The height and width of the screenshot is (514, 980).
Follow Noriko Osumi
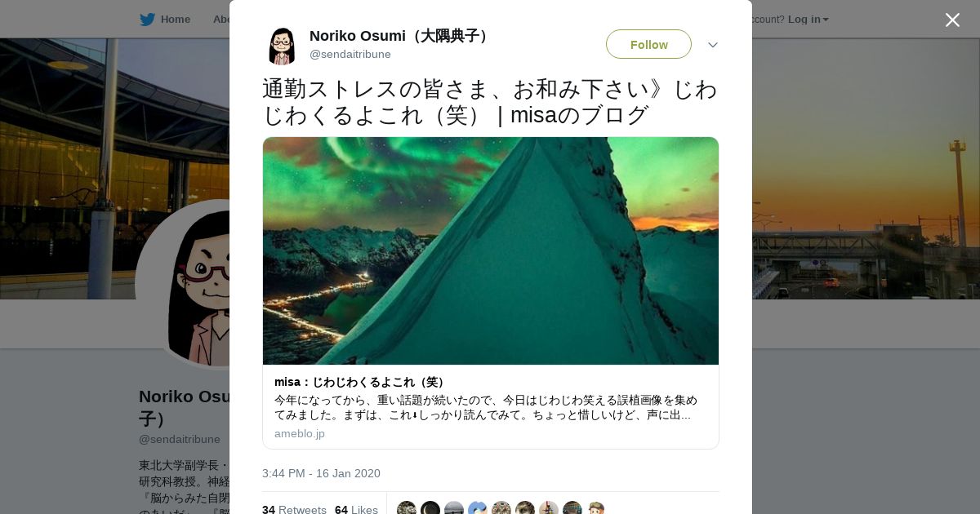point(648,44)
